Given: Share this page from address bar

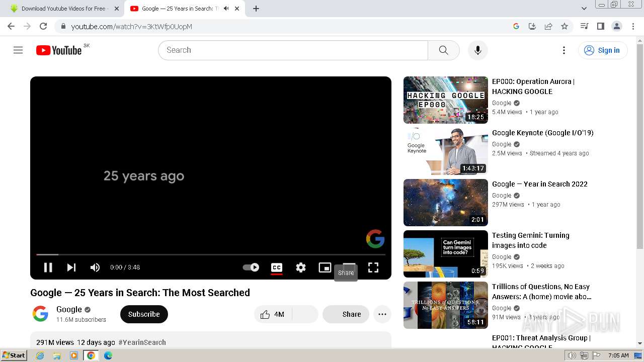Looking at the screenshot, I should (x=548, y=26).
